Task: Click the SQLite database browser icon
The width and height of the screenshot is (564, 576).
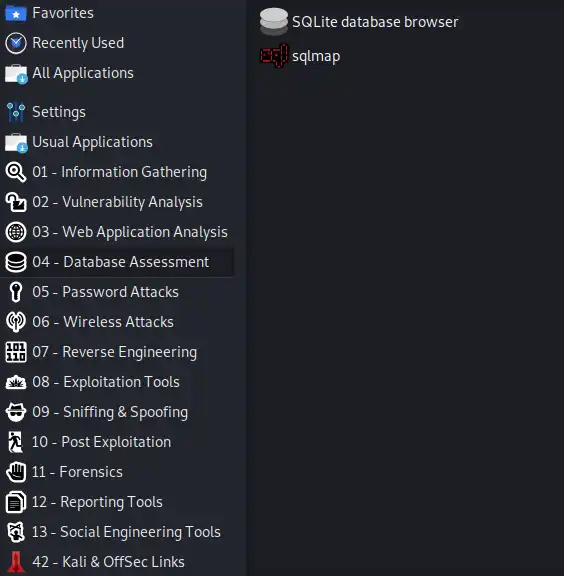Action: (274, 22)
